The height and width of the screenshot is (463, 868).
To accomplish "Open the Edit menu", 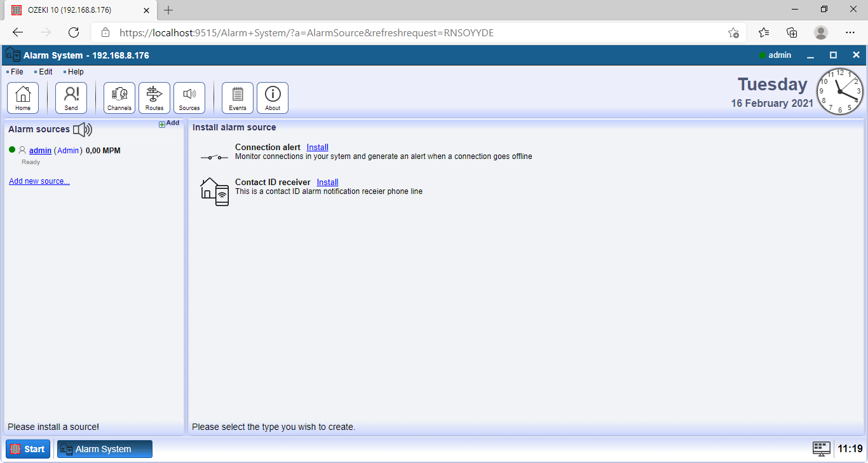I will pos(45,72).
